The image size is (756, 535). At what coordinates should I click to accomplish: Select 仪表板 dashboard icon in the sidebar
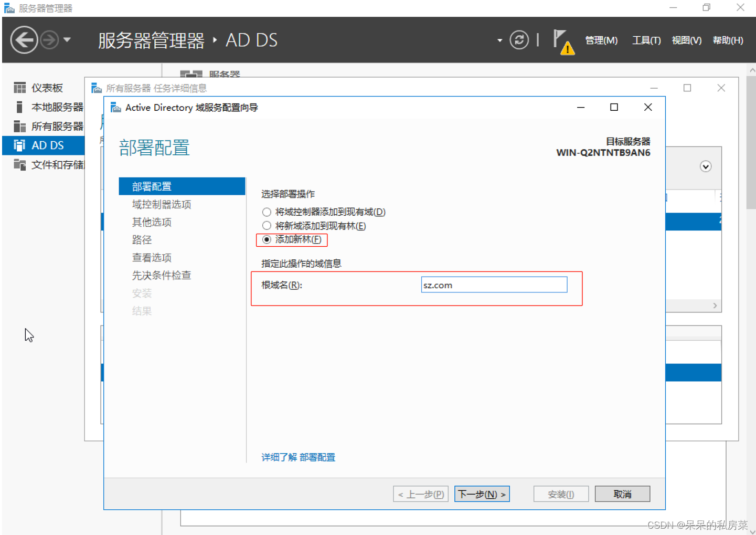[20, 88]
